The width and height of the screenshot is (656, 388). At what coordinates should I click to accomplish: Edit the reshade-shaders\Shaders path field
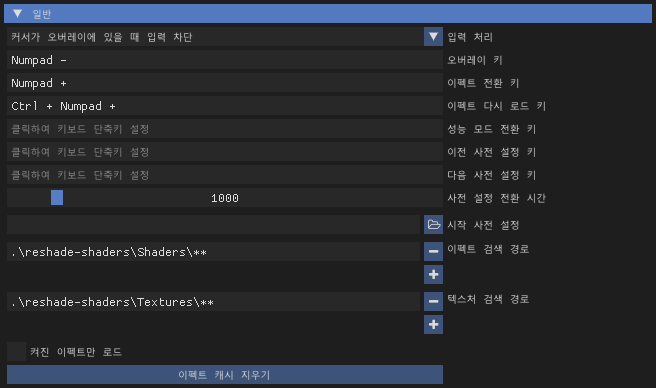point(213,252)
